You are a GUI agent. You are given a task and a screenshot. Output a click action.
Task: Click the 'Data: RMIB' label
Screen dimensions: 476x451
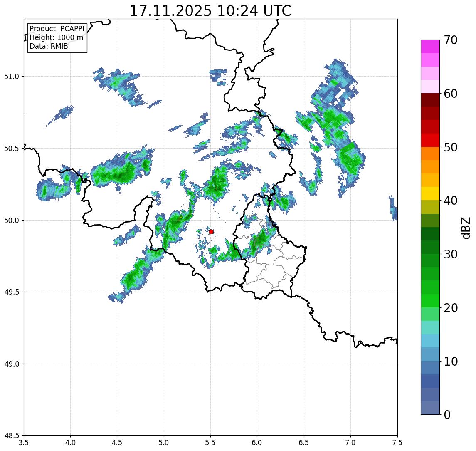point(49,46)
